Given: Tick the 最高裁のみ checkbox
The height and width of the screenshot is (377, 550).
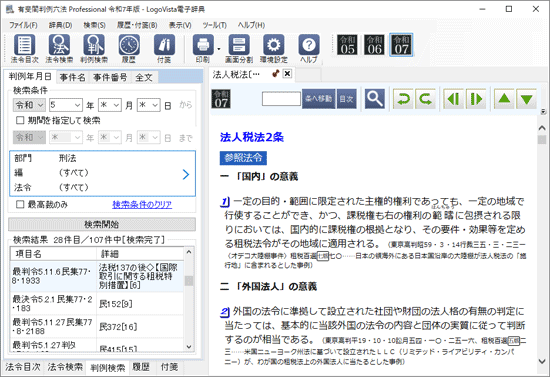Looking at the screenshot, I should click(x=20, y=204).
